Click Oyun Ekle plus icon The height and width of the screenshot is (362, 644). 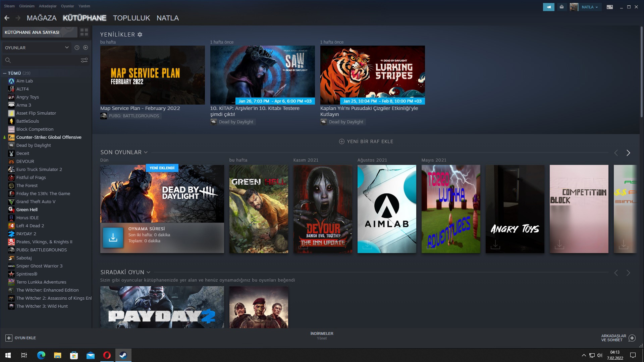point(9,338)
